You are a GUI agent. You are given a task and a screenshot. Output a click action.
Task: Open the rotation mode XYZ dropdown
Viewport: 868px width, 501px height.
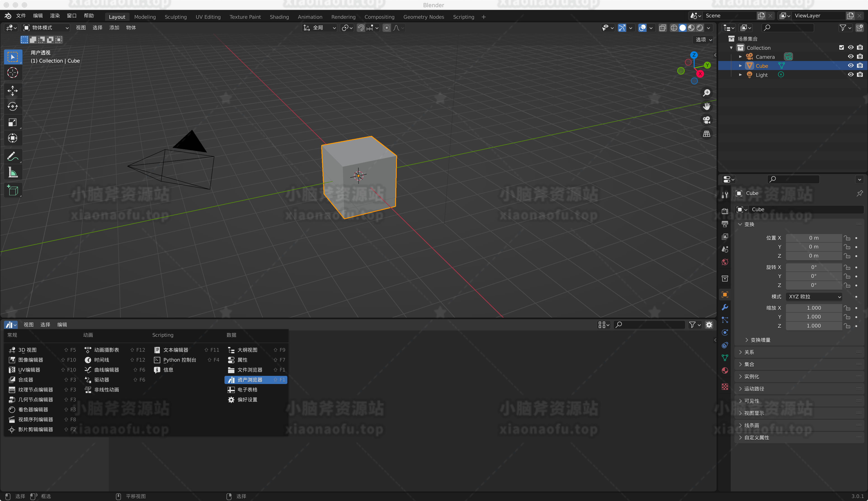click(814, 297)
